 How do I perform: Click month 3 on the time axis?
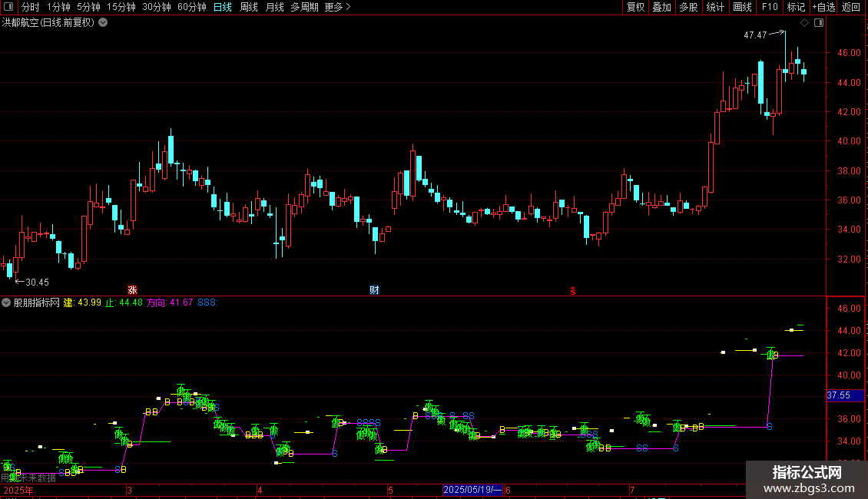pos(129,490)
